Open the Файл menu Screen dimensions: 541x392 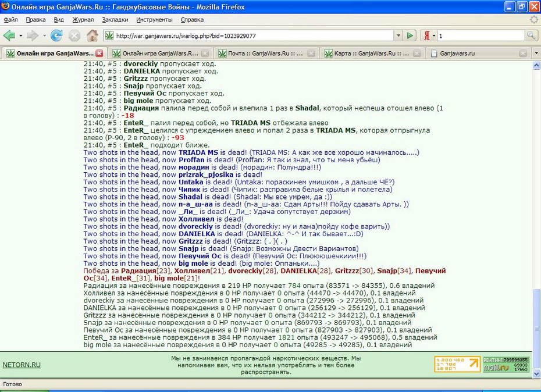pyautogui.click(x=10, y=20)
